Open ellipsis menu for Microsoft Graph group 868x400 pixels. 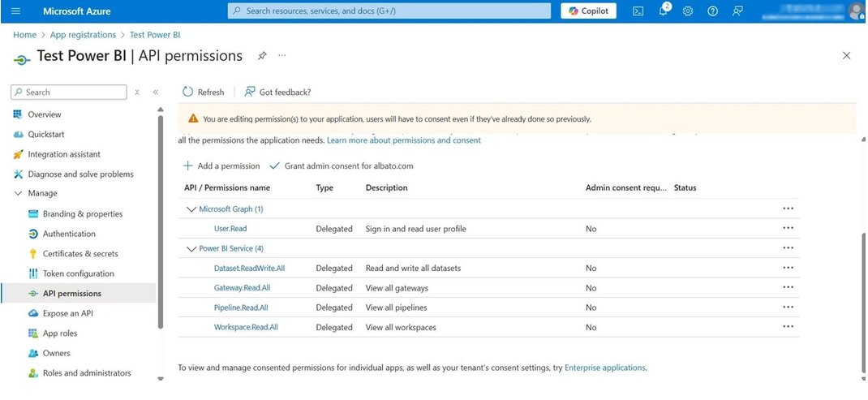tap(789, 209)
